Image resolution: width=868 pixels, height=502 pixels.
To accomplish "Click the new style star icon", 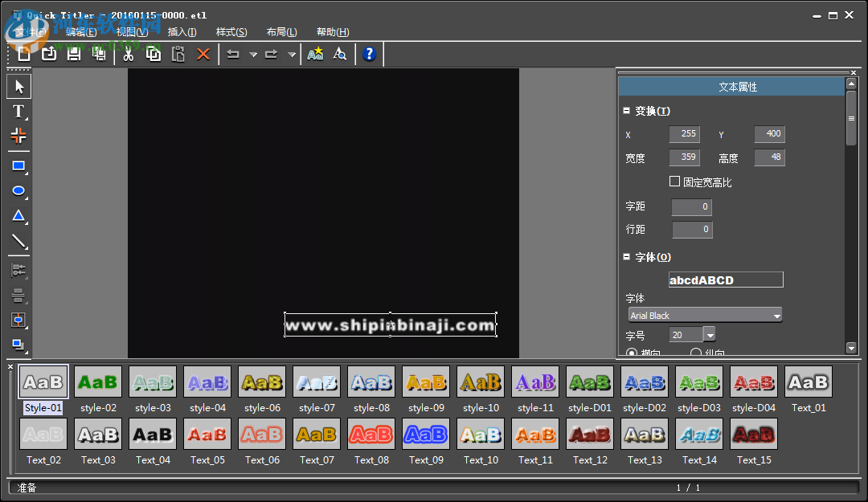I will 316,55.
